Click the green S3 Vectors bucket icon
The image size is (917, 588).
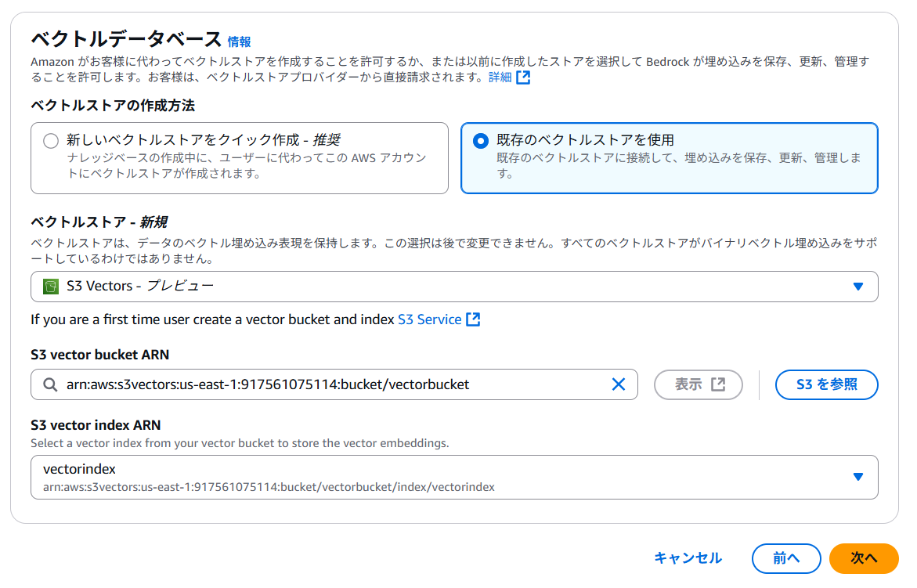[x=51, y=287]
